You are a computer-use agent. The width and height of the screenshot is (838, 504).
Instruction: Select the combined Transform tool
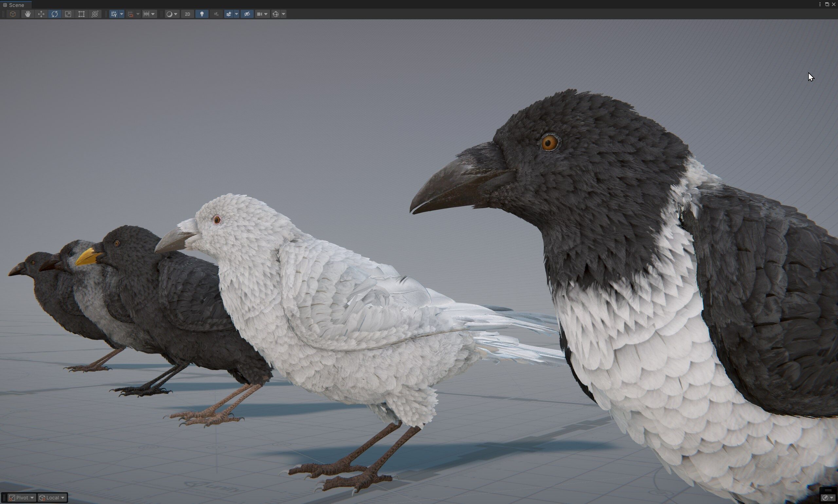point(95,14)
